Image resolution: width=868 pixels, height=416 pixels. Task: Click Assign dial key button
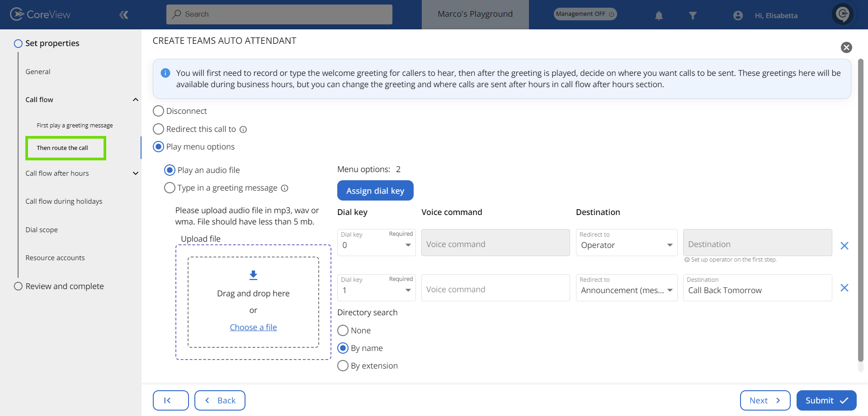click(x=375, y=191)
